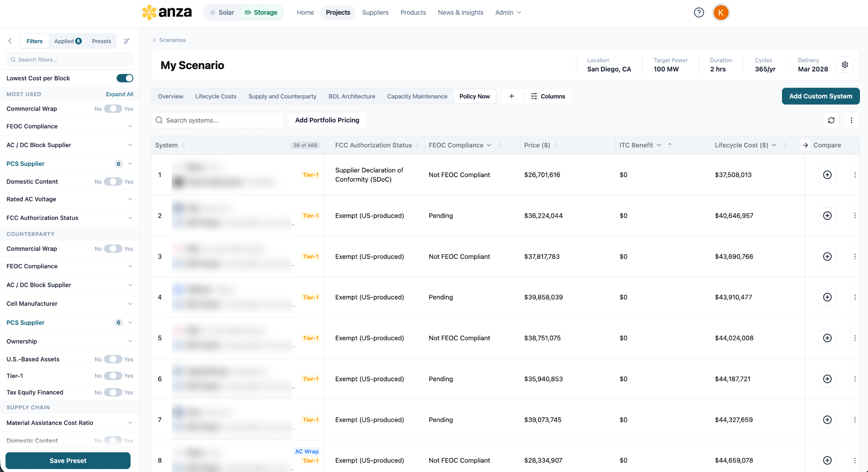Click the user avatar K

point(721,13)
